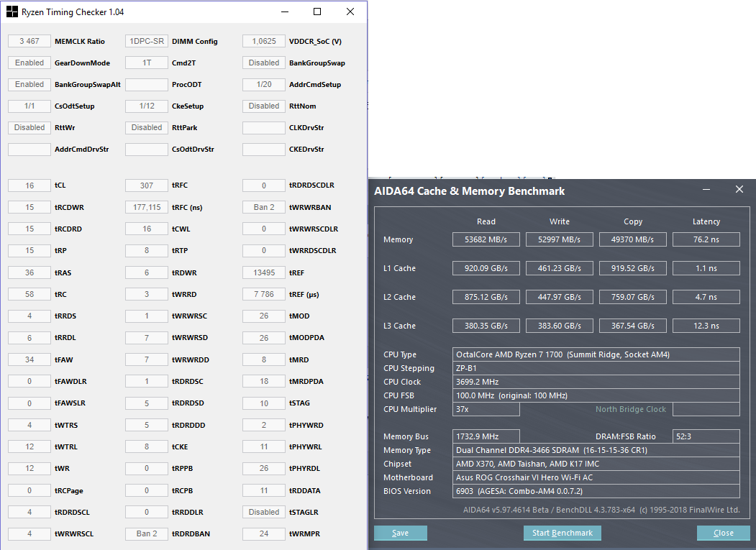Click Memory Type DDR4-3466 field
This screenshot has width=756, height=550.
(x=596, y=450)
